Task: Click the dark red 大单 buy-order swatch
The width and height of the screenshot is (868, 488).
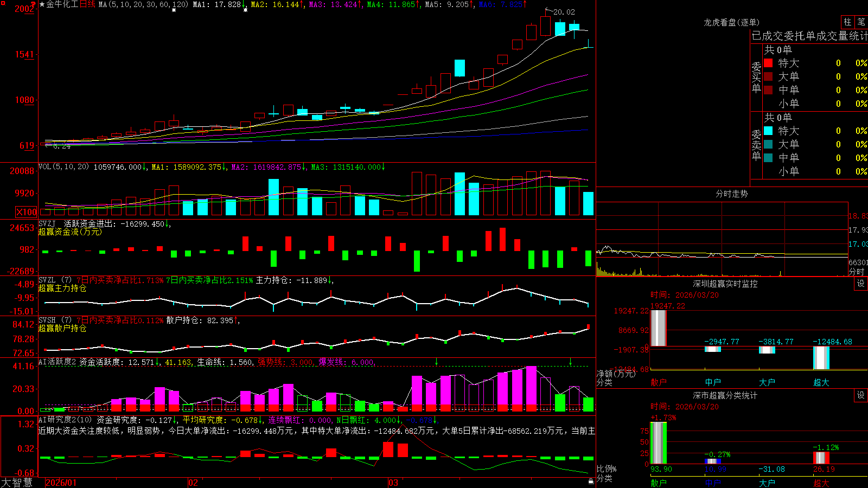Action: coord(768,76)
